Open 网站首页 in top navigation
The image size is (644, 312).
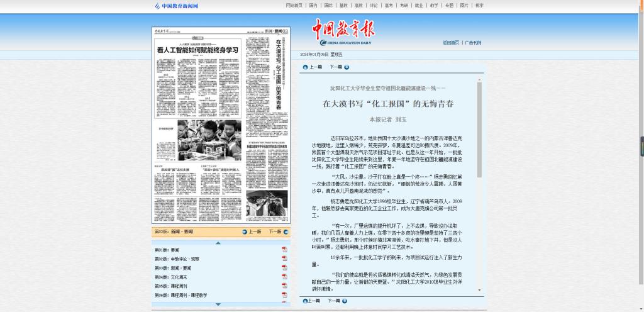point(294,5)
